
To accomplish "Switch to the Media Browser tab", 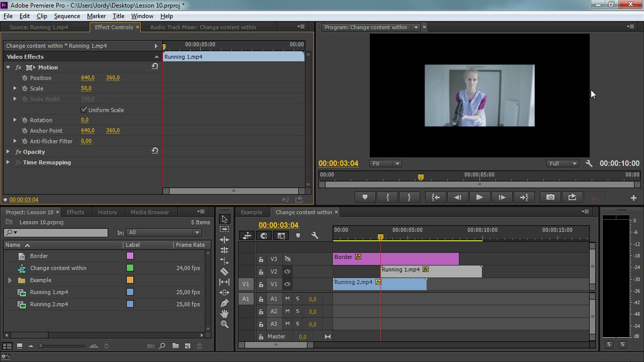I will [149, 212].
